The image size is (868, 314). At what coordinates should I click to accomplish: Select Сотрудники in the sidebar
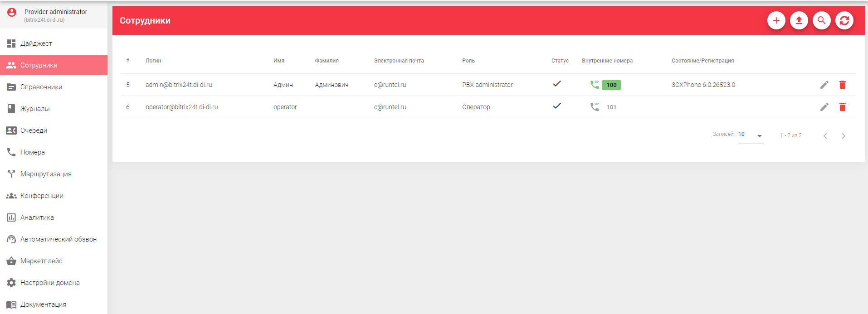54,65
